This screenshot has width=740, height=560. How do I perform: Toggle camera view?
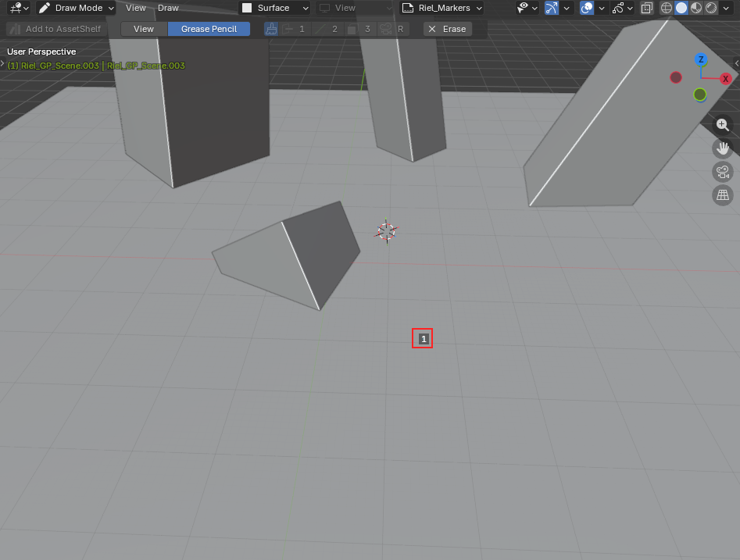pyautogui.click(x=723, y=172)
